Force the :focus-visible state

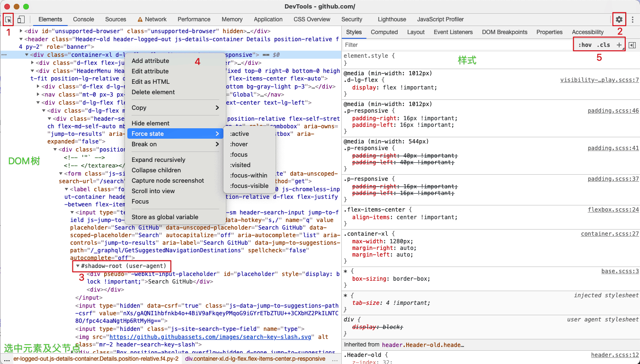(249, 186)
